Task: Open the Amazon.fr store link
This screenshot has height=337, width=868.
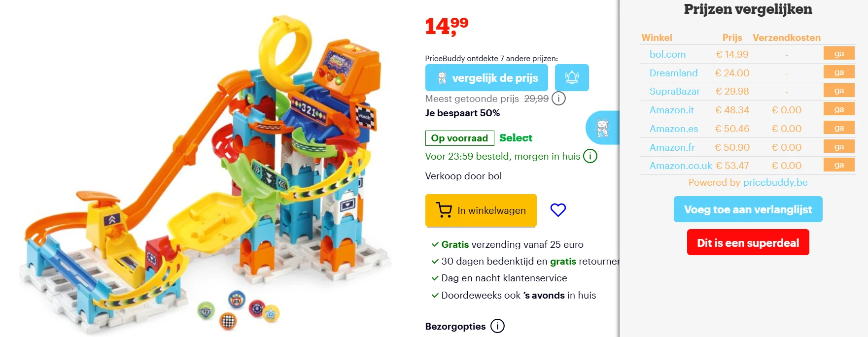Action: click(x=672, y=147)
